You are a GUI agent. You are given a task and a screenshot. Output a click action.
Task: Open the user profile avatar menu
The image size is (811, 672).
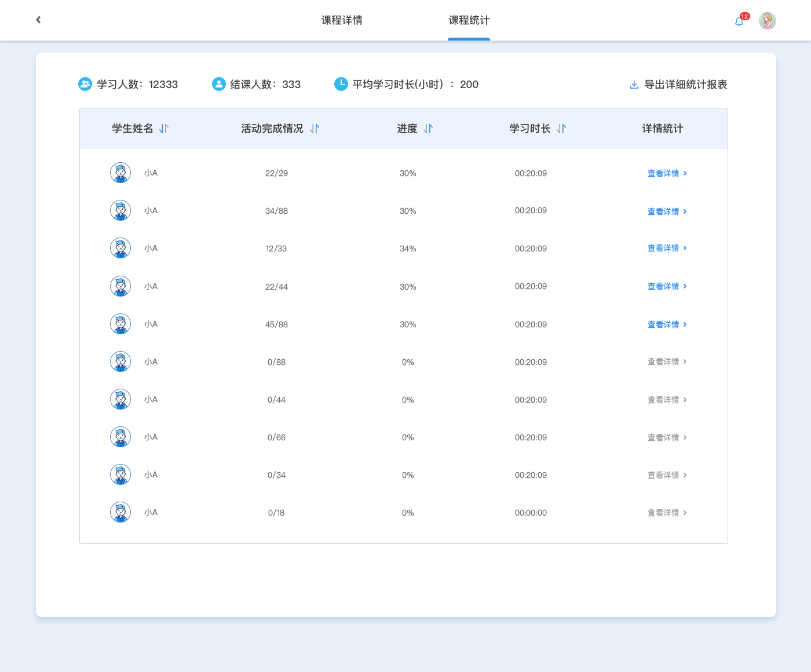point(768,21)
